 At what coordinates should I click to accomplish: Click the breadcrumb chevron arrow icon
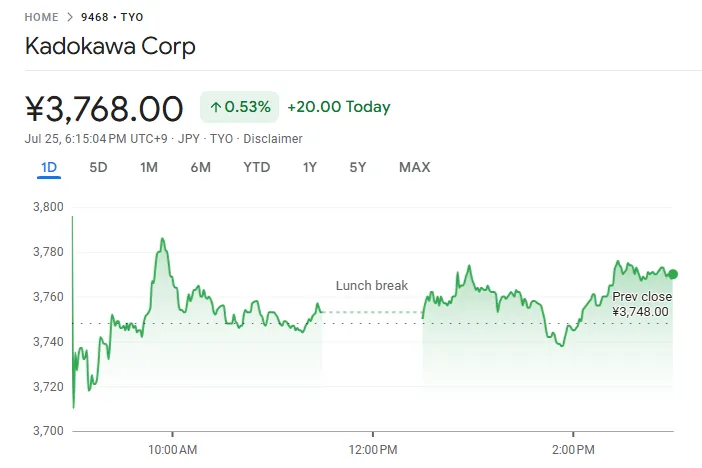coord(70,17)
